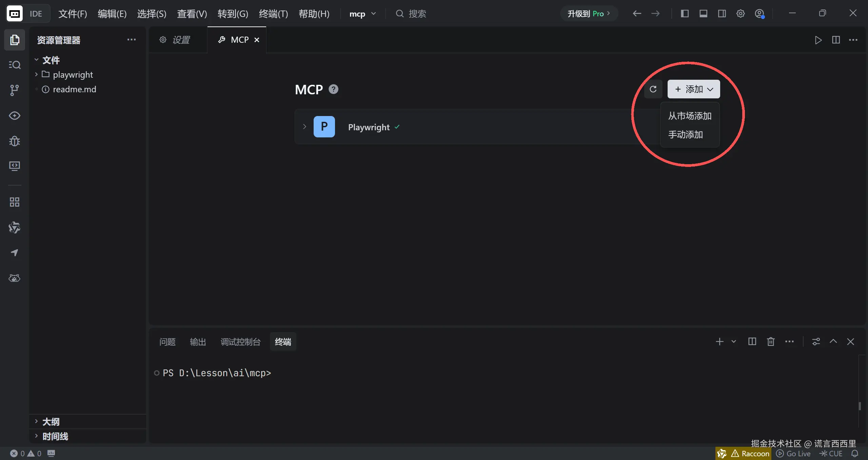Image resolution: width=868 pixels, height=460 pixels.
Task: Toggle the bottom panel layout icon
Action: (703, 14)
